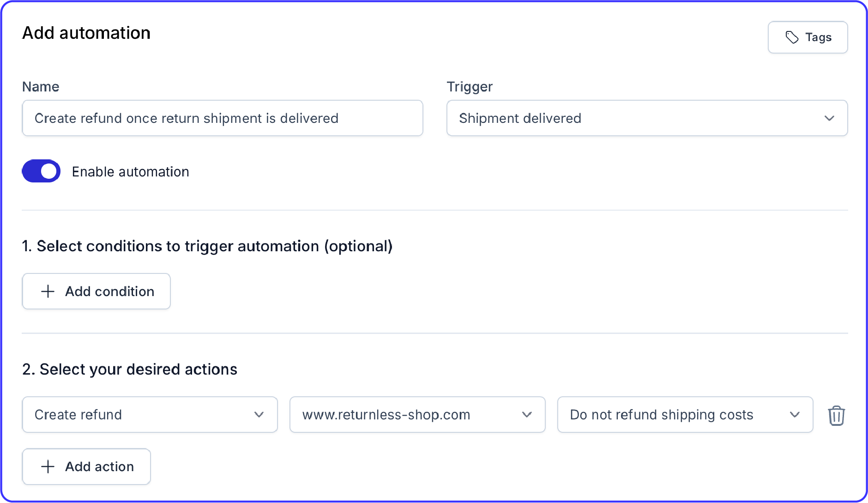Open the Shipment delivered trigger dropdown
Viewport: 868px width, 503px height.
pos(647,118)
